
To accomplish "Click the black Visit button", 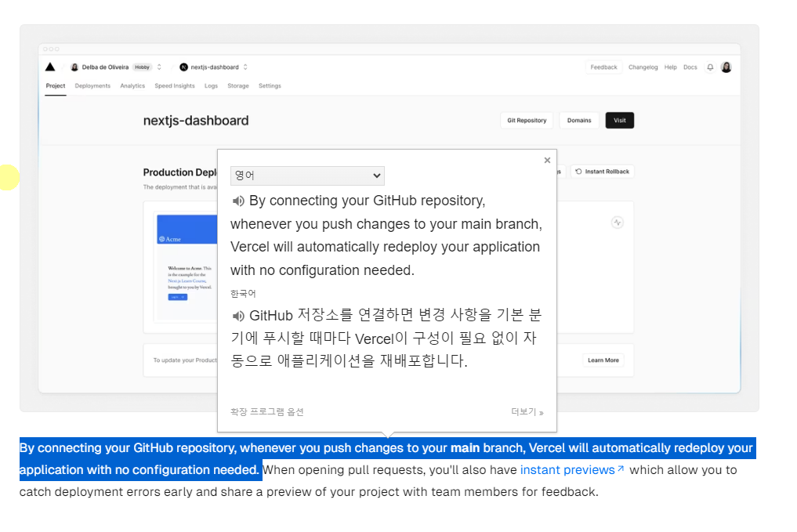I will [619, 121].
